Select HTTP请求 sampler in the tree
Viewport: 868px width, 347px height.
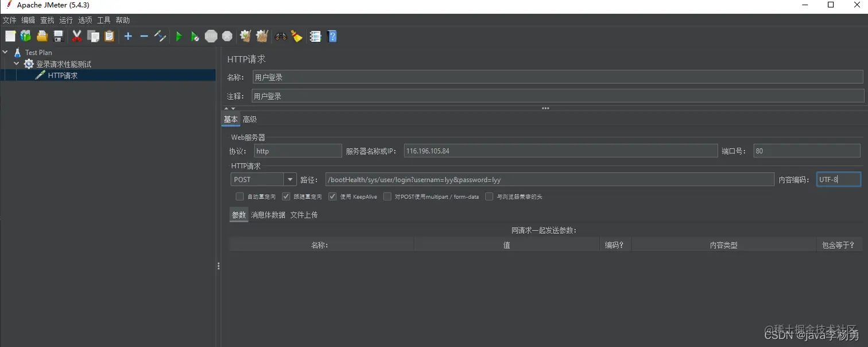[x=63, y=75]
